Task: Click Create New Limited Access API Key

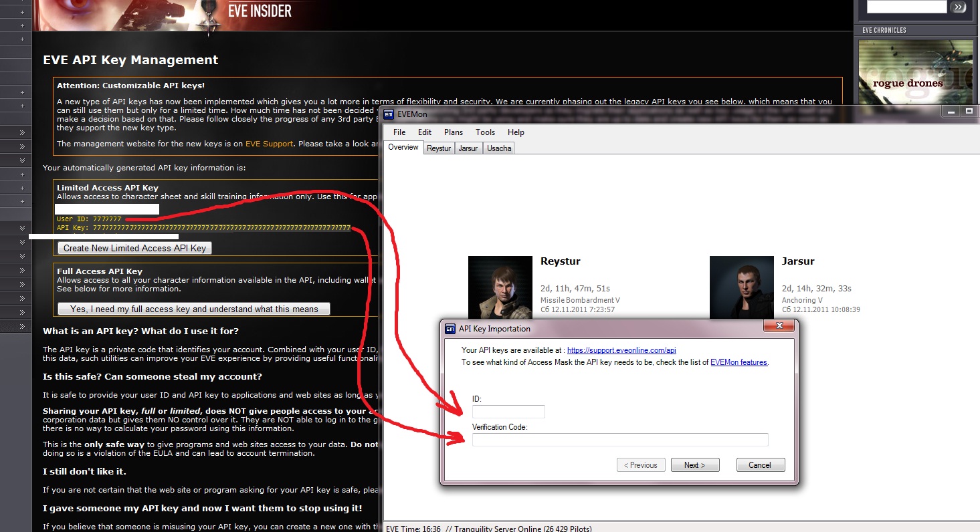Action: coord(134,248)
